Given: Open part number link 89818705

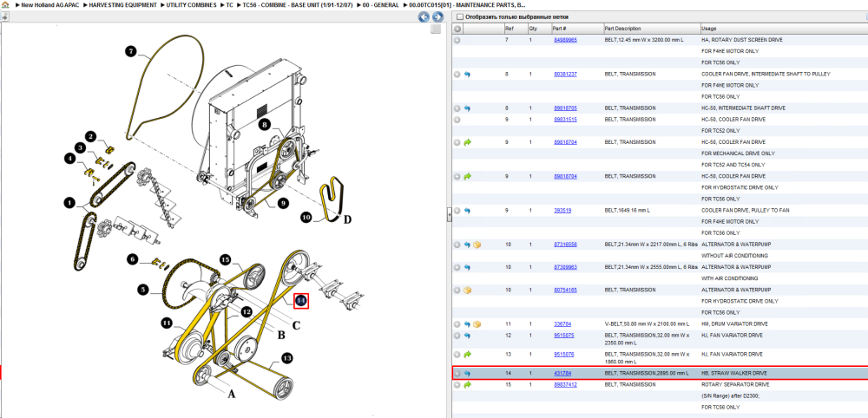Looking at the screenshot, I should tap(566, 108).
